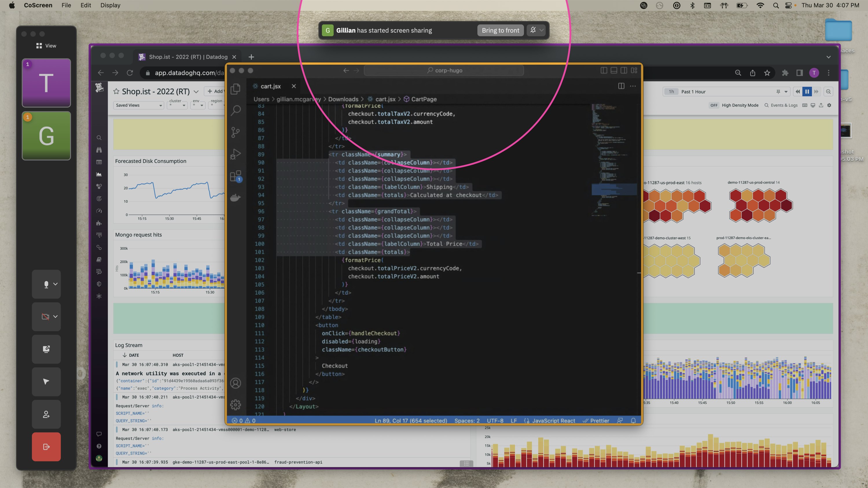Click corp-hugo command center search field
The width and height of the screenshot is (868, 488).
[444, 70]
